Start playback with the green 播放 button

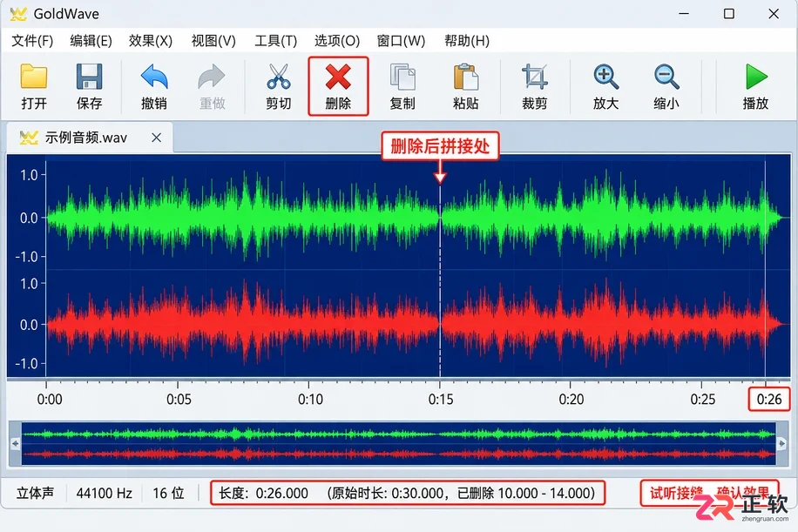[756, 86]
